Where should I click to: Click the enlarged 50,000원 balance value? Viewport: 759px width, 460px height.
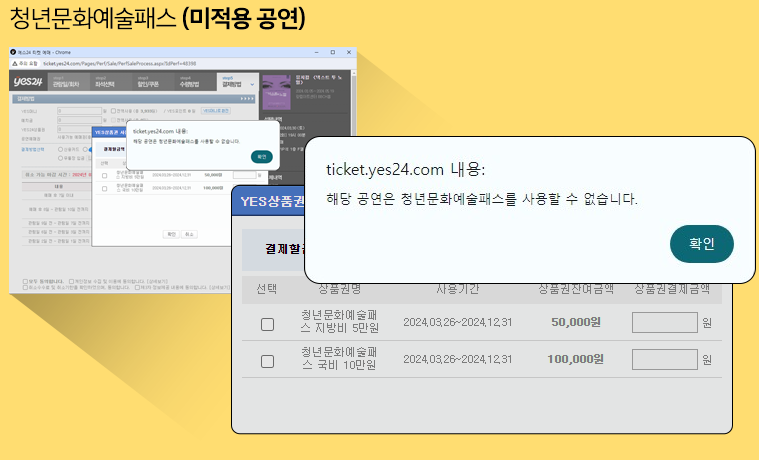tap(576, 322)
